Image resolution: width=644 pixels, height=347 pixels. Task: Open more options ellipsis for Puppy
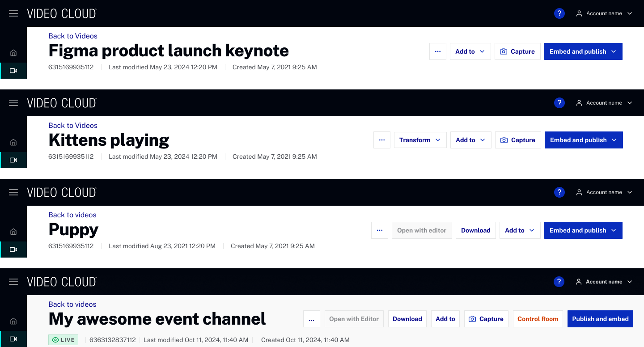380,230
